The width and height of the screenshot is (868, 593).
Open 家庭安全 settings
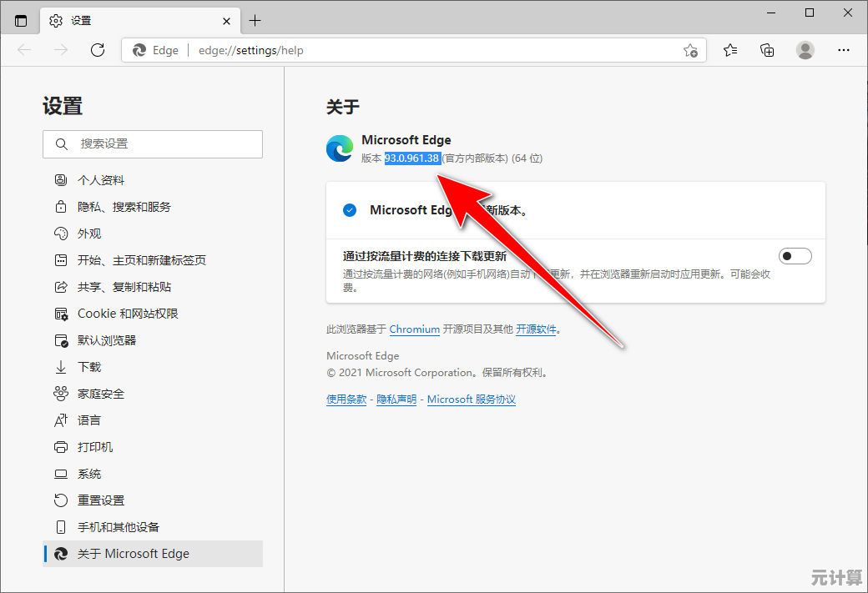[x=153, y=394]
